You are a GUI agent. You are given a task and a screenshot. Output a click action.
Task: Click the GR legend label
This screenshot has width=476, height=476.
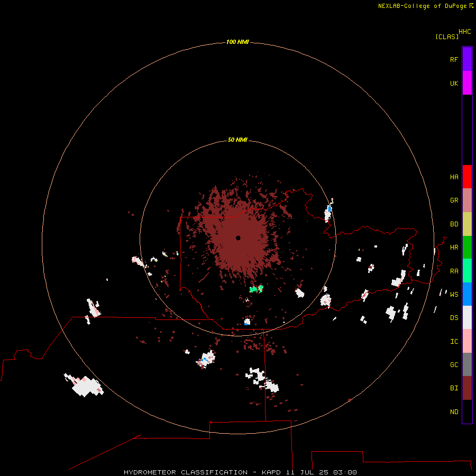(x=454, y=200)
